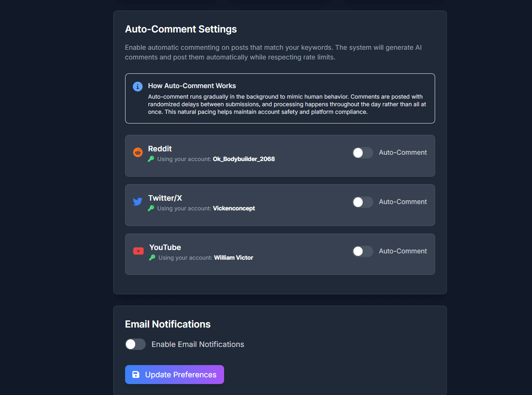The image size is (532, 395).
Task: Enable Auto-Comment toggle for Reddit
Action: tap(363, 153)
